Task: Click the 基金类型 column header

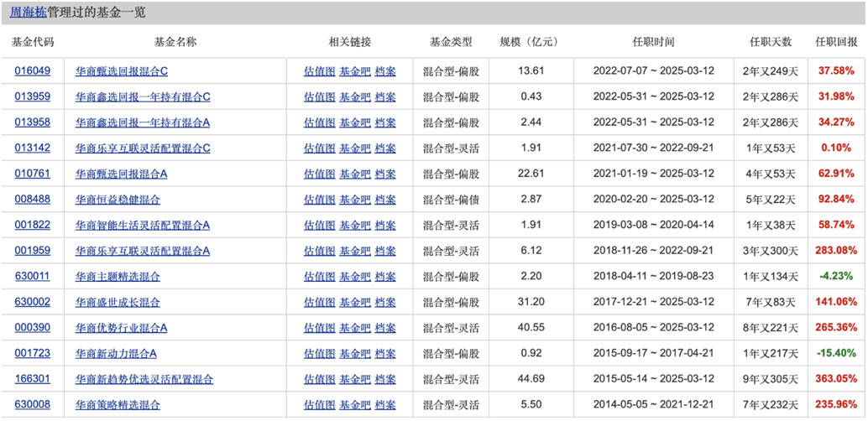Action: coord(451,42)
